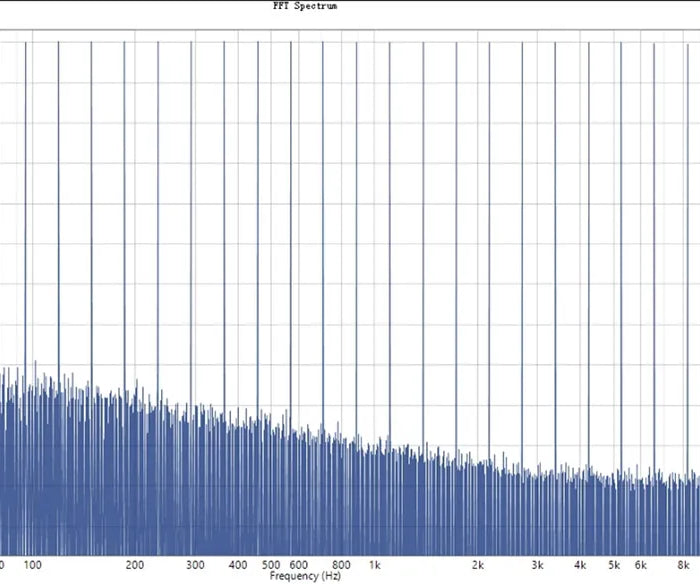Click the 6k frequency tick label
The height and width of the screenshot is (584, 700).
(641, 565)
